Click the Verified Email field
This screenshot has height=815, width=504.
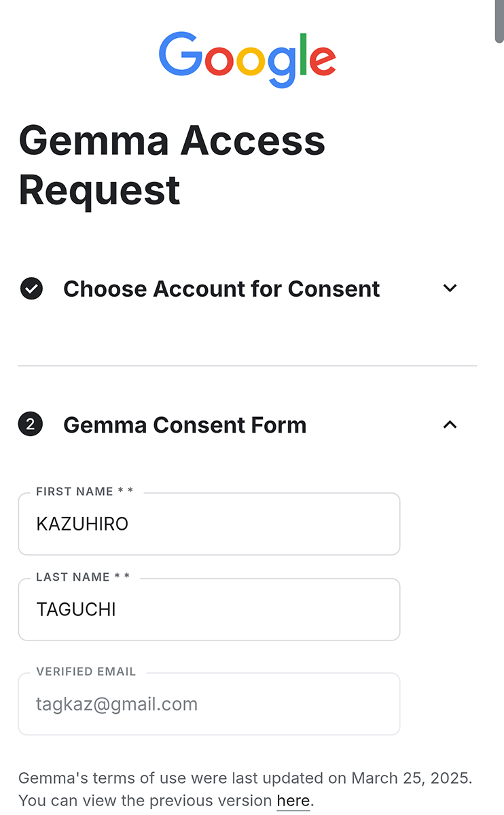(x=209, y=704)
